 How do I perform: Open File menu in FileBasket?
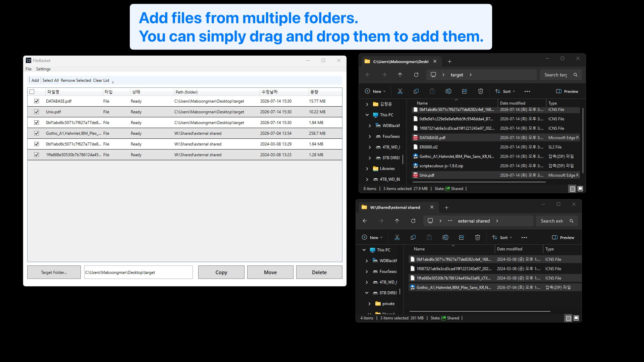(29, 69)
